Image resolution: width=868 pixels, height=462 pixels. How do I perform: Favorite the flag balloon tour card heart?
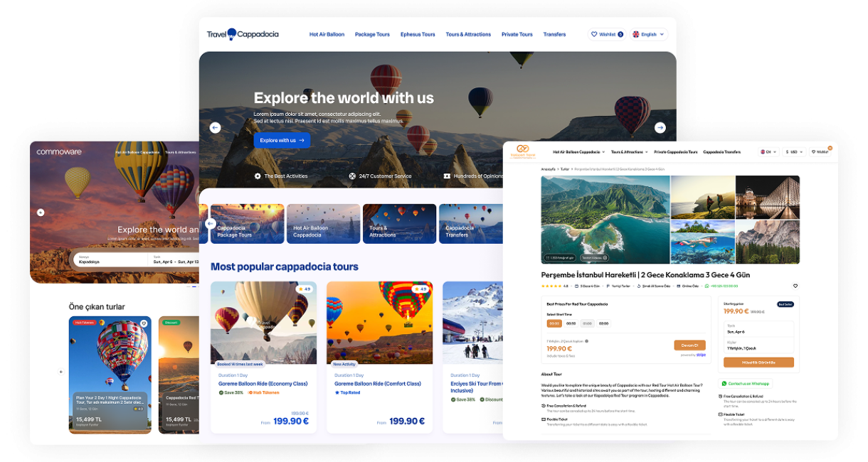click(144, 323)
